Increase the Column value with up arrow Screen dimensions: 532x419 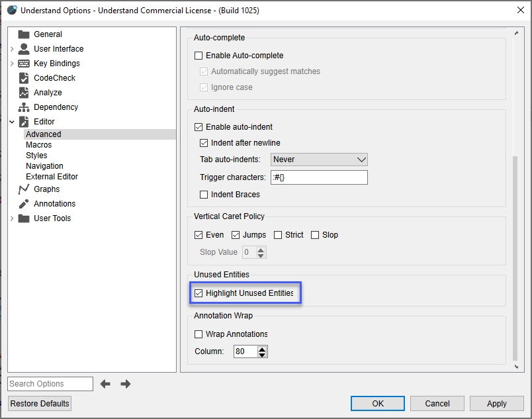[x=262, y=349]
